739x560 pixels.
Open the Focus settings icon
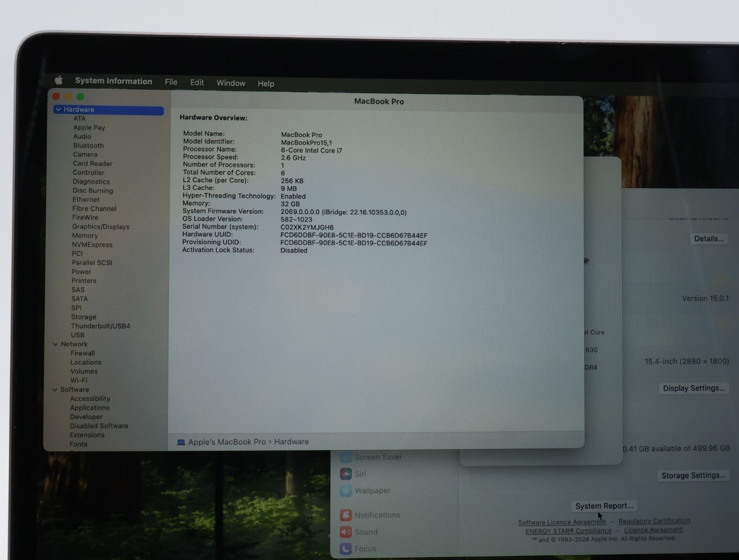[x=345, y=549]
